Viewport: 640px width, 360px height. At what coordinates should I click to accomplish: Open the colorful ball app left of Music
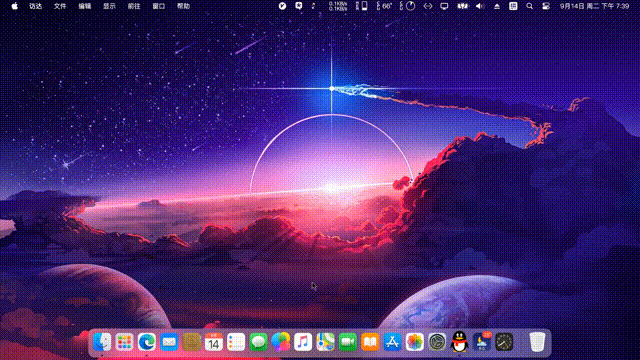tap(281, 342)
